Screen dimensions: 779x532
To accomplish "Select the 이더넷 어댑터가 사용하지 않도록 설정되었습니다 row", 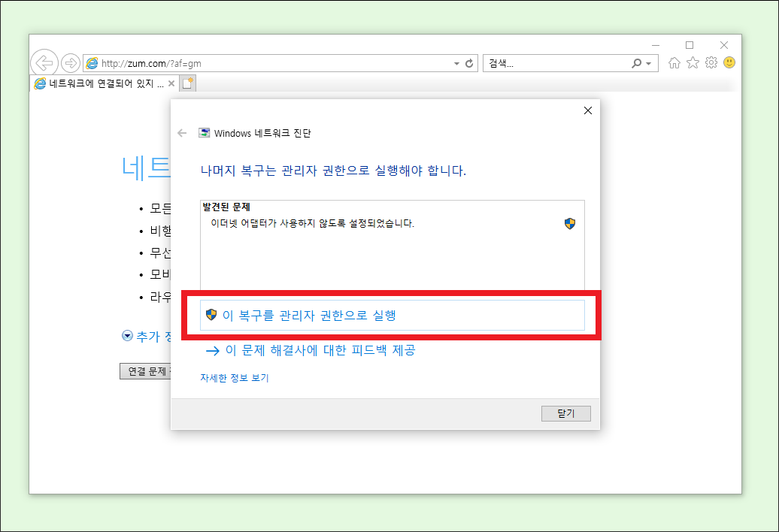I will click(x=393, y=224).
